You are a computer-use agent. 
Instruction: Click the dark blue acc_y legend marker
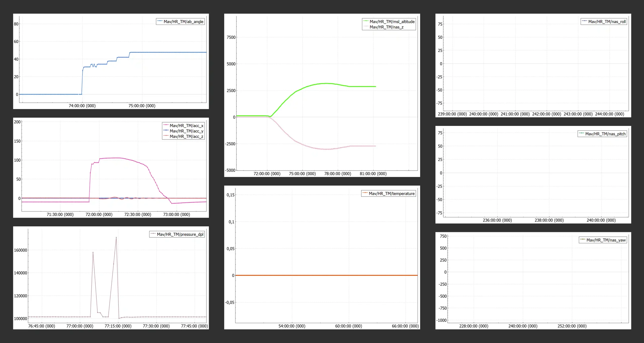pos(166,130)
